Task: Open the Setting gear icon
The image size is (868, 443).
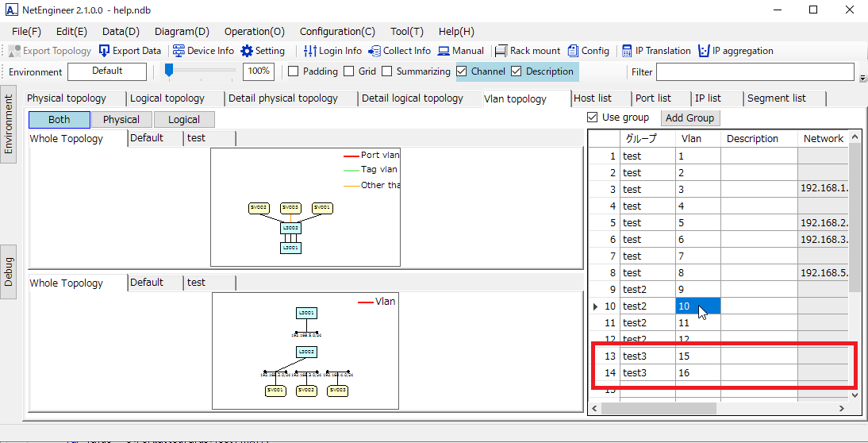Action: tap(247, 51)
